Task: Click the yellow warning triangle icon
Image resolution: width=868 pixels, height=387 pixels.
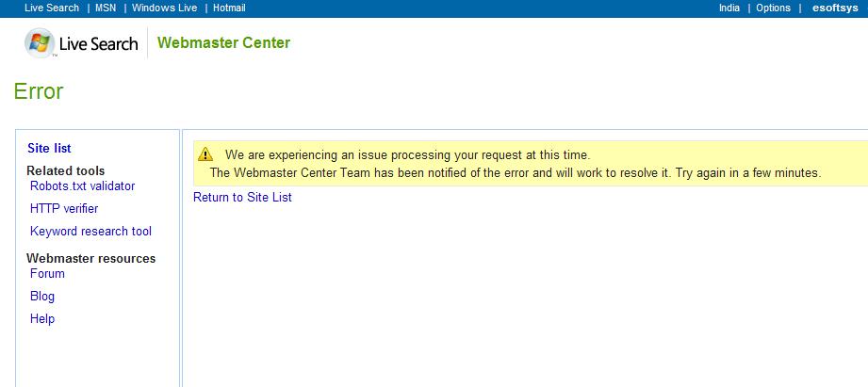Action: tap(205, 154)
